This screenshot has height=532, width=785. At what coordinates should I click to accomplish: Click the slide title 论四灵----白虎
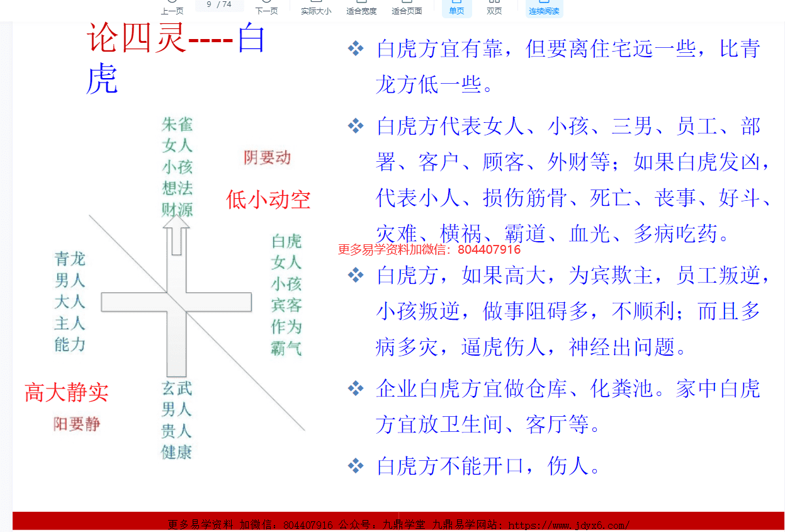click(x=175, y=58)
